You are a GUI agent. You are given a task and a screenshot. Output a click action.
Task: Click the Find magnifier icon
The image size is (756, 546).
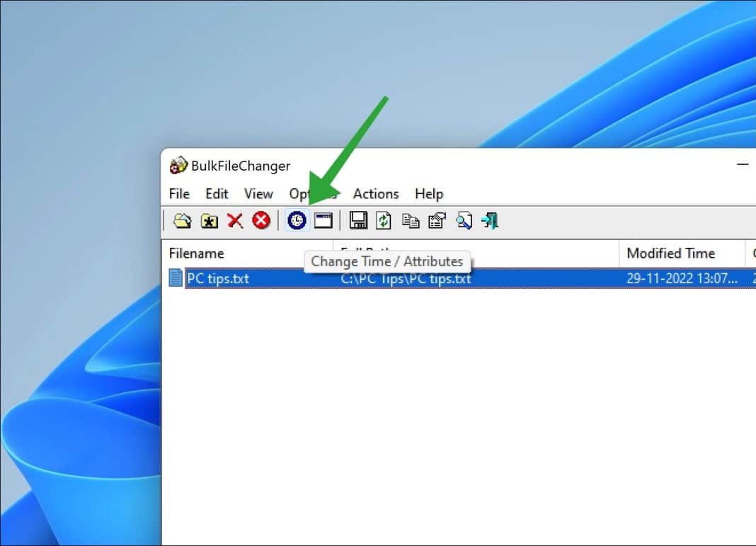click(x=464, y=221)
